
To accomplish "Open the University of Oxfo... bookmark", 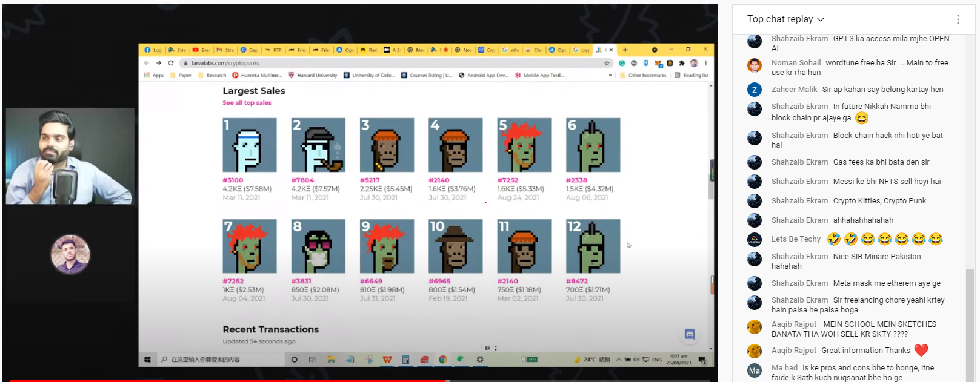I will [x=369, y=76].
